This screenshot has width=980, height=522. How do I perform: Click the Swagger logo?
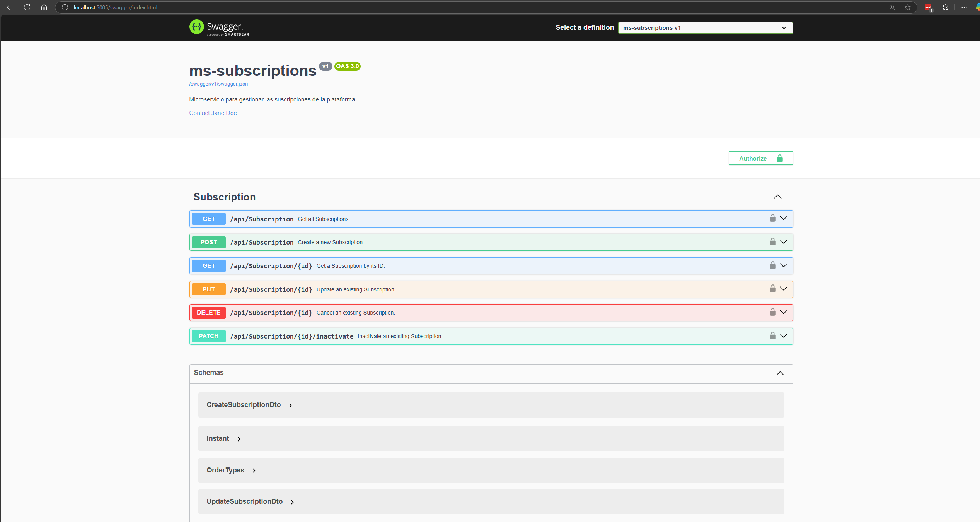219,27
